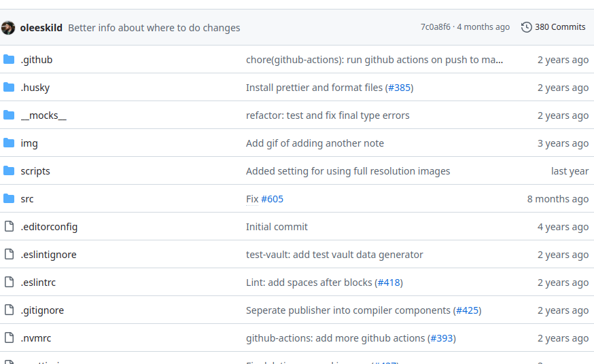Open the .eslintignore file

48,255
